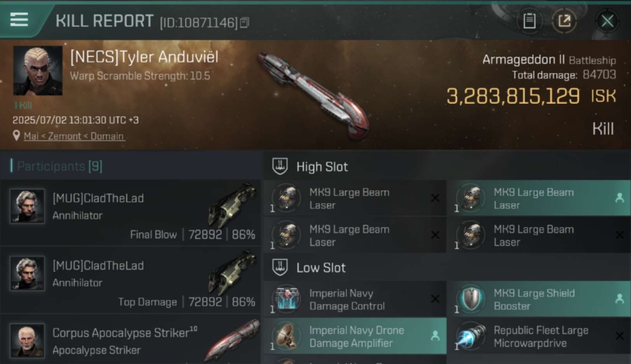This screenshot has height=364, width=631.
Task: Click Republic Fleet Large Microwarpdrive module
Action: coord(539,336)
